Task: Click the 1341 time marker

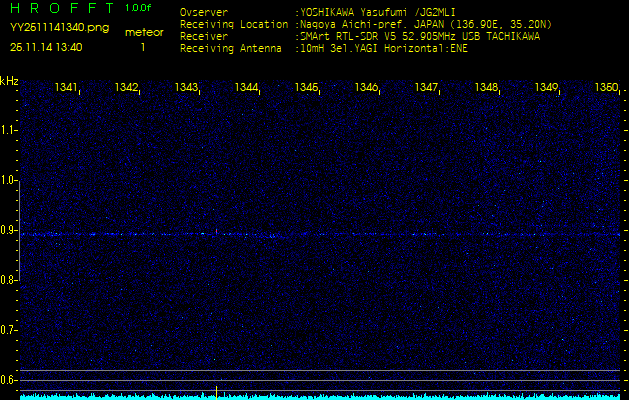Action: [67, 88]
